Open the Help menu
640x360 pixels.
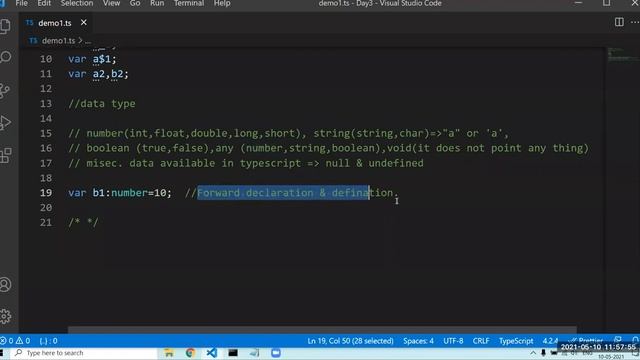[222, 3]
